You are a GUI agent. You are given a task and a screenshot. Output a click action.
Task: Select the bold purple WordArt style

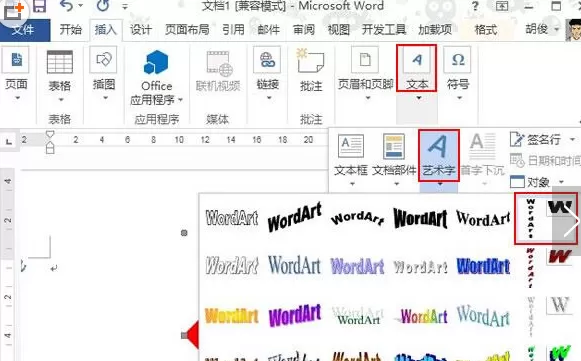[295, 315]
